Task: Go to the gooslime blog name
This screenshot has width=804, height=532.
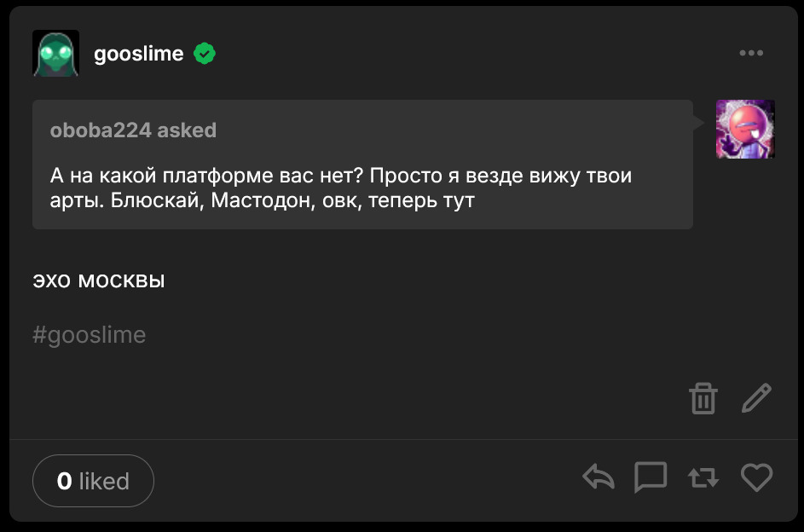Action: (138, 54)
